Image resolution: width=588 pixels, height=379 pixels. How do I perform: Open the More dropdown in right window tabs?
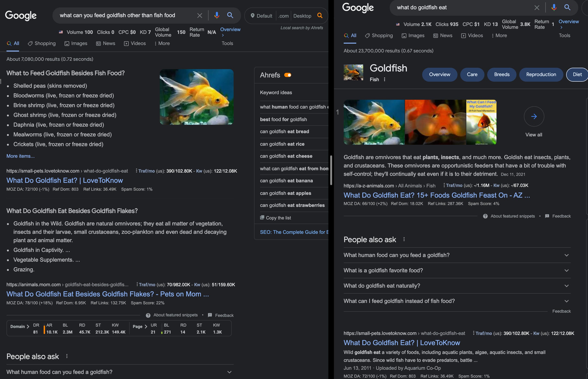click(x=499, y=35)
